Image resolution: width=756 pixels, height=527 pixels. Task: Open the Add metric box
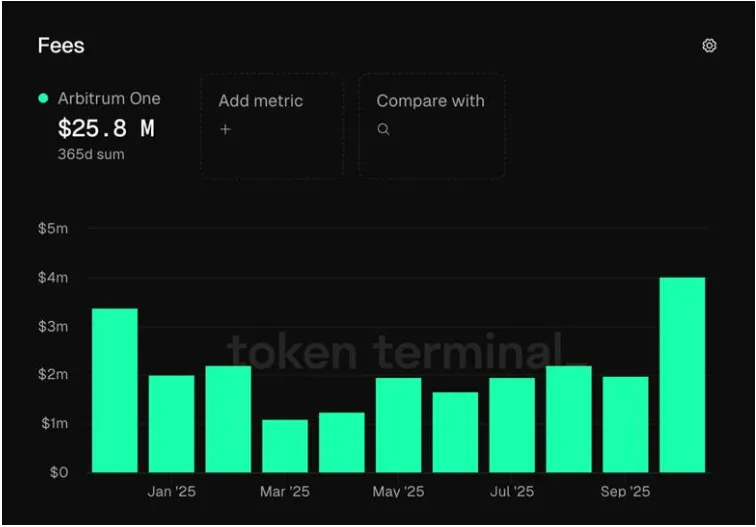point(271,126)
